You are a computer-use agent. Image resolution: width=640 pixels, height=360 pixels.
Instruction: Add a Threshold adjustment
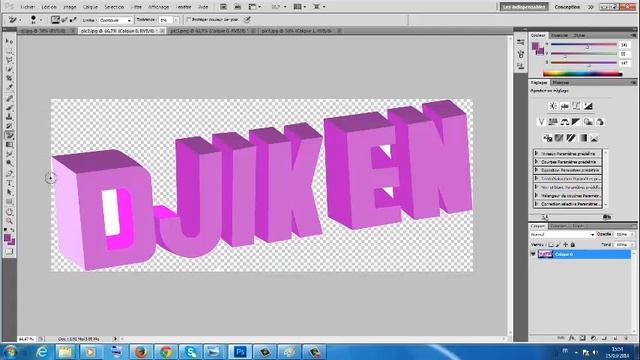point(571,138)
